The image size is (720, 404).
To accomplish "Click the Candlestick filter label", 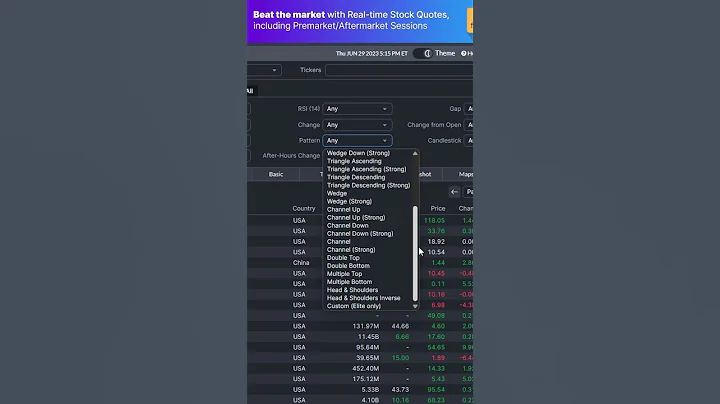I will pos(444,140).
